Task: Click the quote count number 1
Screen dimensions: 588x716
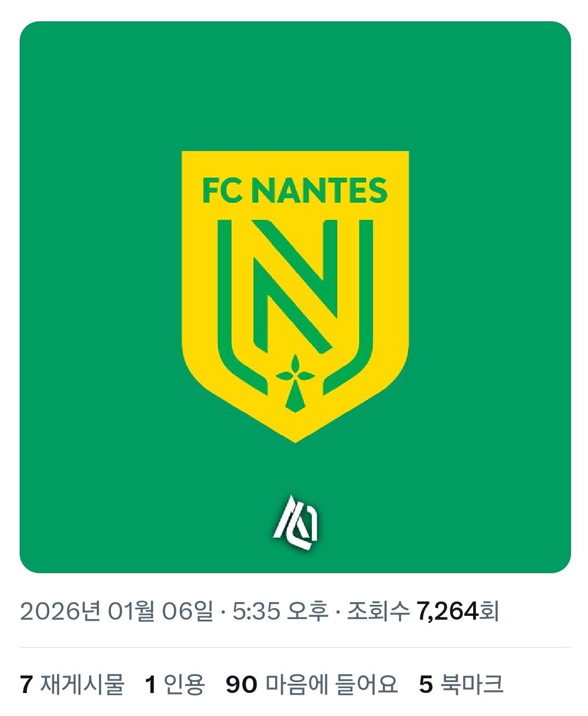Action: coord(150,685)
